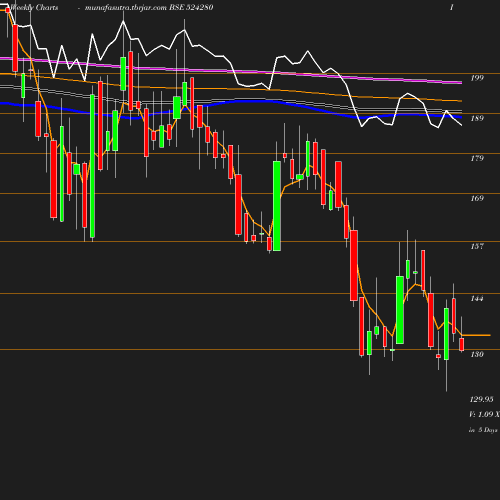Click the 189 price axis label
This screenshot has width=500, height=500.
[477, 118]
